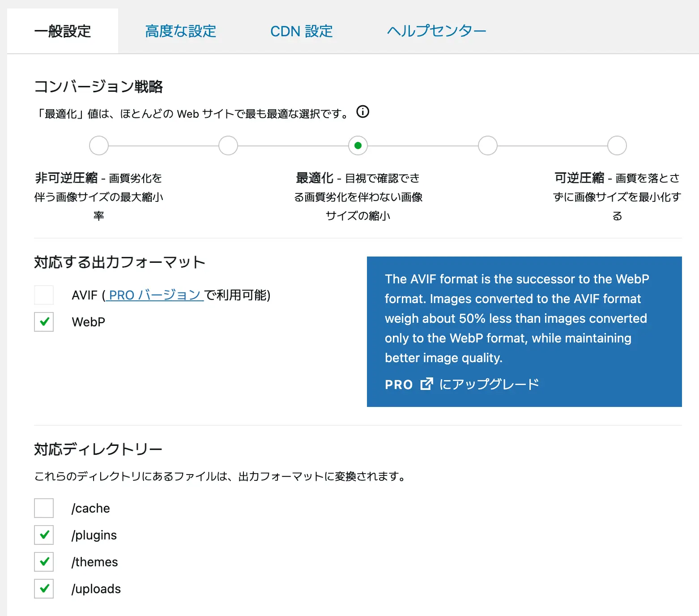Enable the /cache directory checkbox
699x616 pixels.
pyautogui.click(x=44, y=508)
